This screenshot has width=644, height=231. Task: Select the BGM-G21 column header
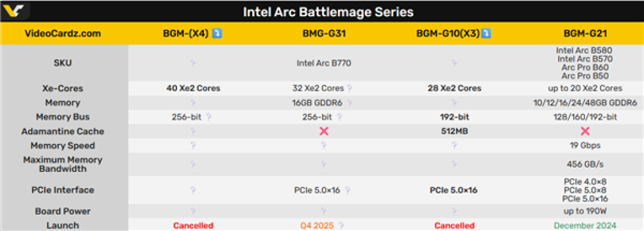click(586, 33)
